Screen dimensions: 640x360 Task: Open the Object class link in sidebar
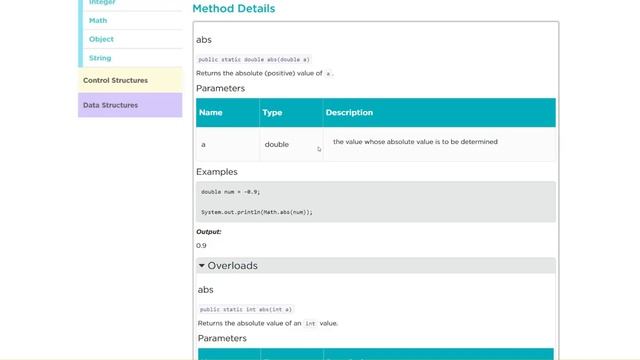(x=101, y=39)
